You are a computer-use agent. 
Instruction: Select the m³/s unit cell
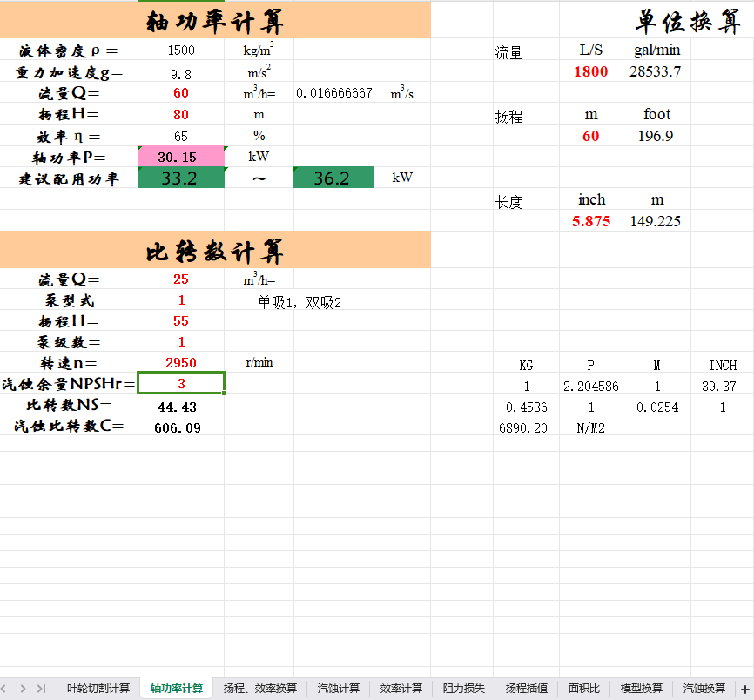402,92
